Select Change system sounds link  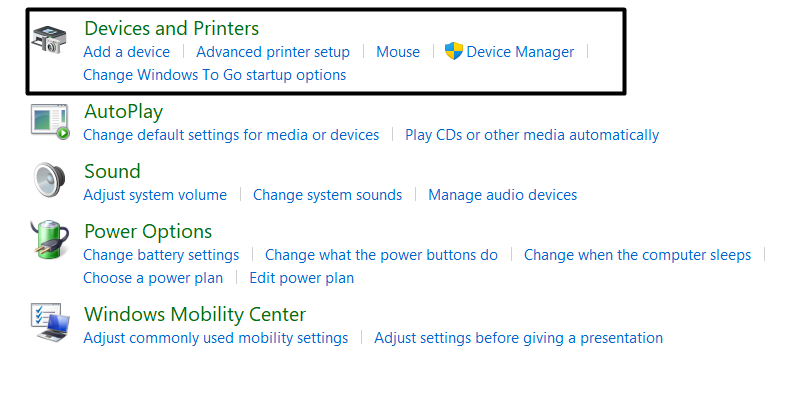click(327, 195)
